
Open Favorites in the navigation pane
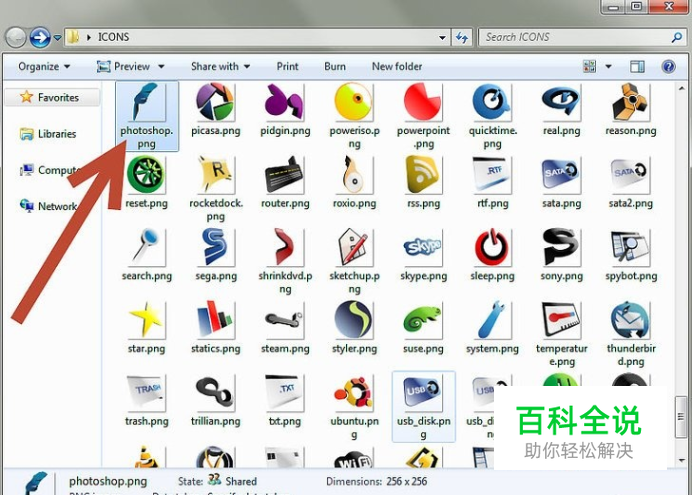(58, 98)
